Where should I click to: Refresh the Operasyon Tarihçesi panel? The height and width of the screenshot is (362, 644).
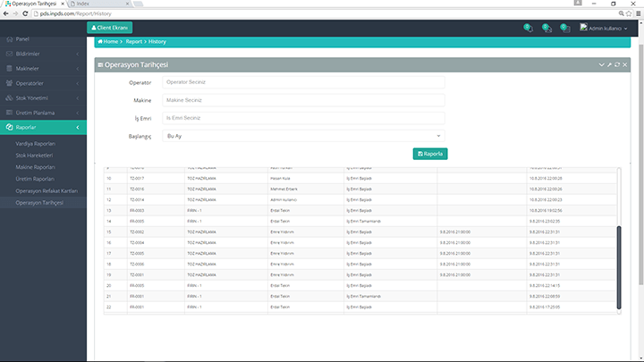pos(617,65)
